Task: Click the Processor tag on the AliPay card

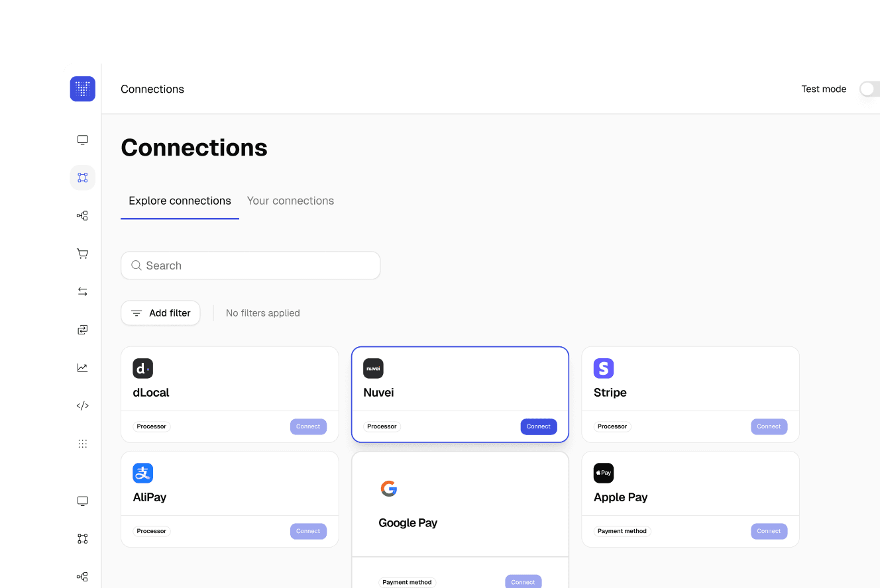Action: [152, 531]
